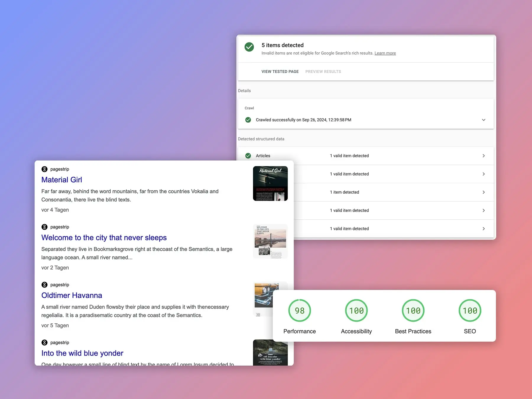Open the Learn more link
532x399 pixels.
385,53
